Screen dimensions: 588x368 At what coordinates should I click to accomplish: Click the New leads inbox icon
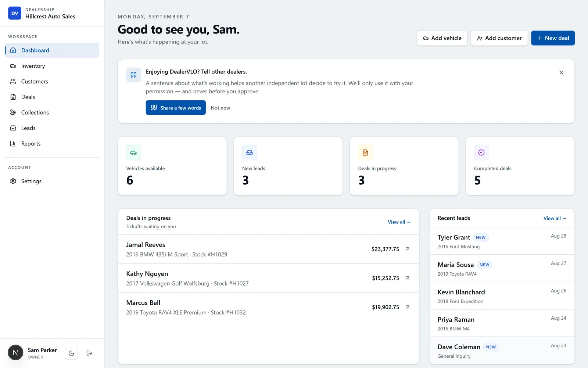250,153
